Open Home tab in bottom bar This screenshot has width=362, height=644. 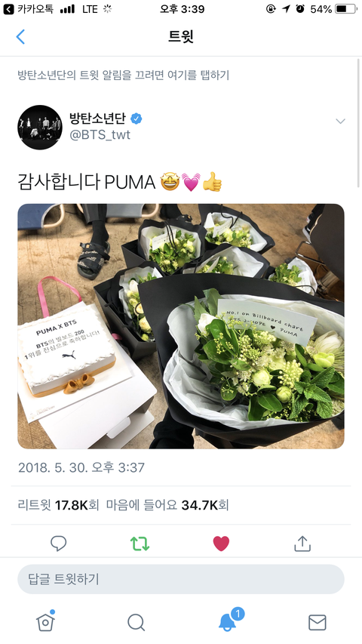coord(45,620)
